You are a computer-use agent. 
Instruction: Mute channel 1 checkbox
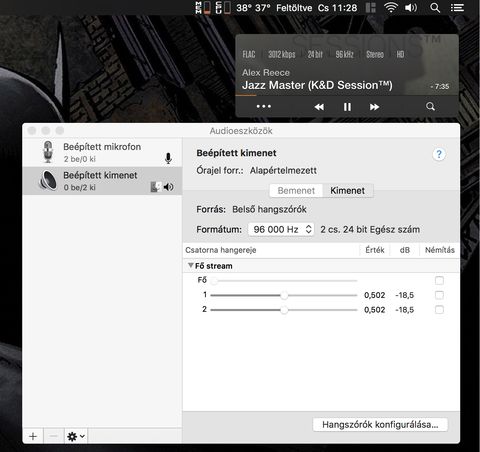[x=439, y=295]
